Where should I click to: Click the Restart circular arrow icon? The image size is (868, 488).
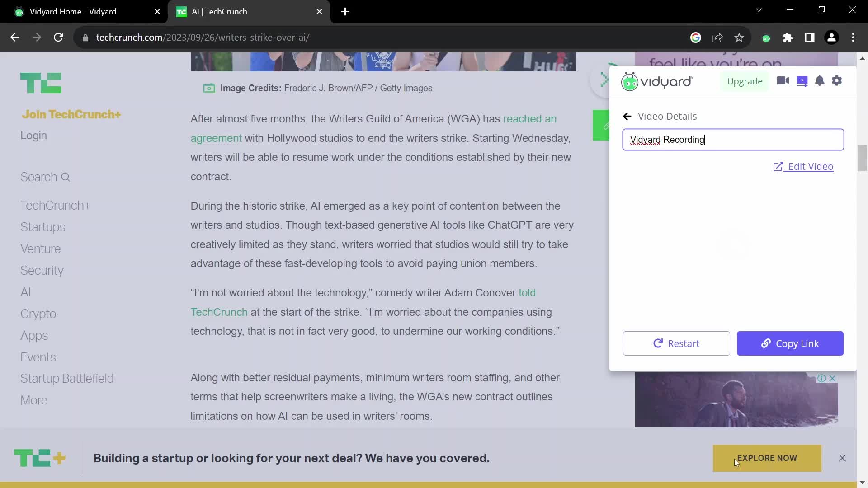658,343
